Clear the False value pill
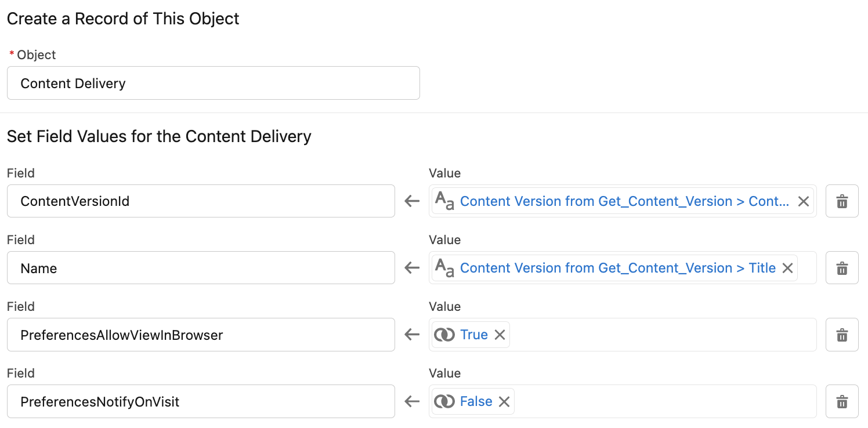The height and width of the screenshot is (428, 868). pos(504,401)
